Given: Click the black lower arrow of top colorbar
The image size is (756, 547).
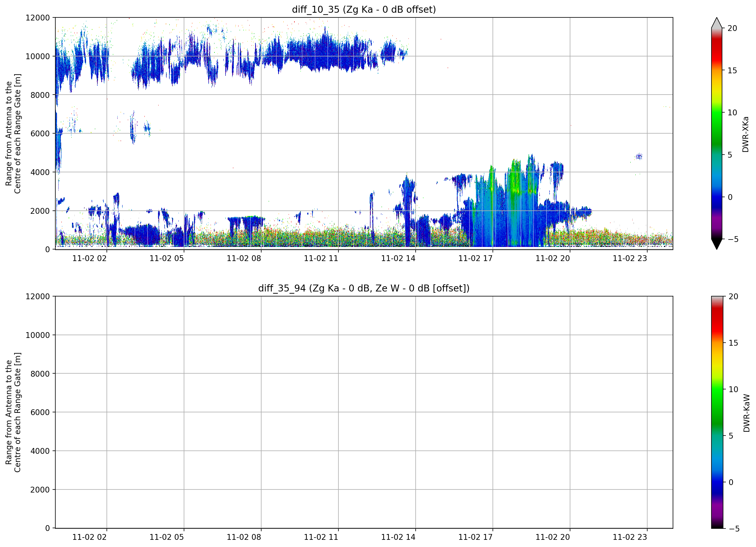Looking at the screenshot, I should point(716,244).
